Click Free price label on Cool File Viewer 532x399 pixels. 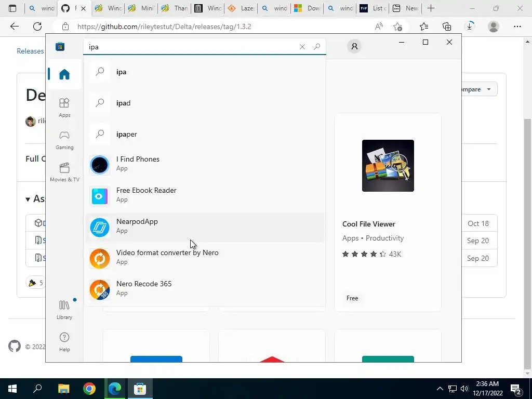coord(352,298)
